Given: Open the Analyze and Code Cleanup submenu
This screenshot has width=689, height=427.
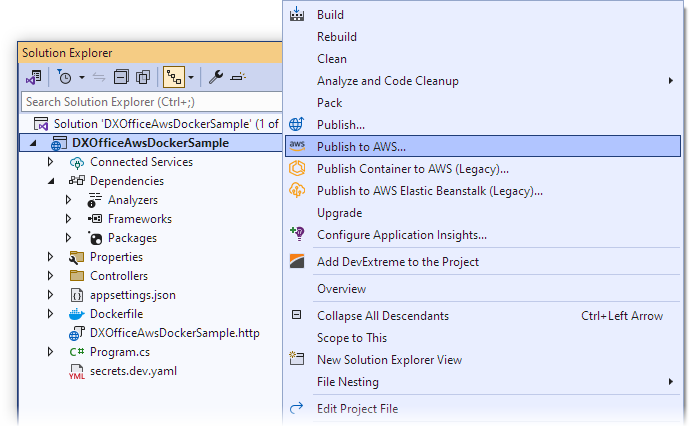Looking at the screenshot, I should [x=388, y=81].
